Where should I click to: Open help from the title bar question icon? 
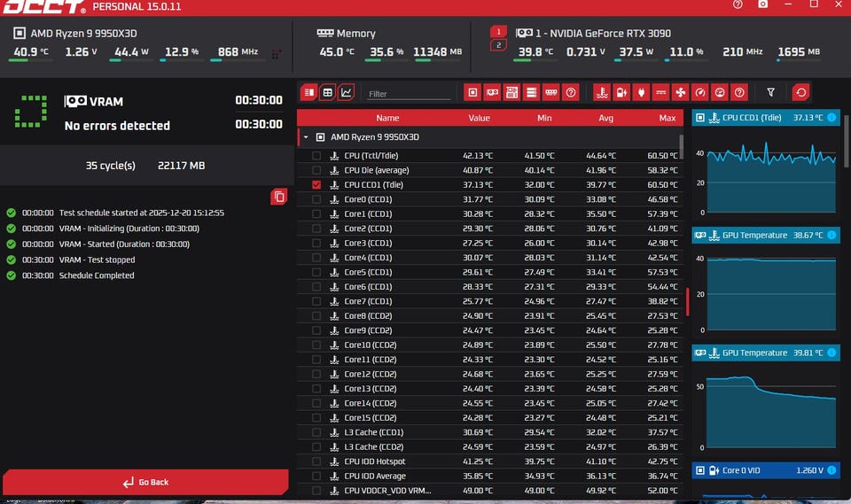[737, 4]
